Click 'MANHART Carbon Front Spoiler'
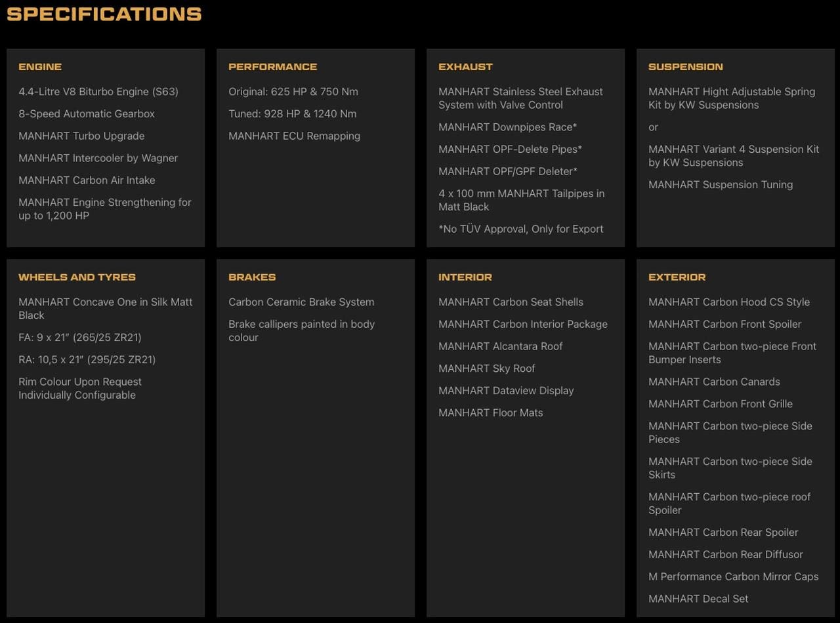The width and height of the screenshot is (840, 623). click(x=725, y=325)
